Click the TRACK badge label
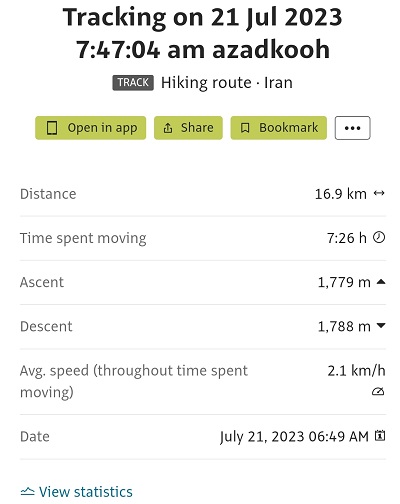Image resolution: width=400 pixels, height=504 pixels. (x=133, y=82)
